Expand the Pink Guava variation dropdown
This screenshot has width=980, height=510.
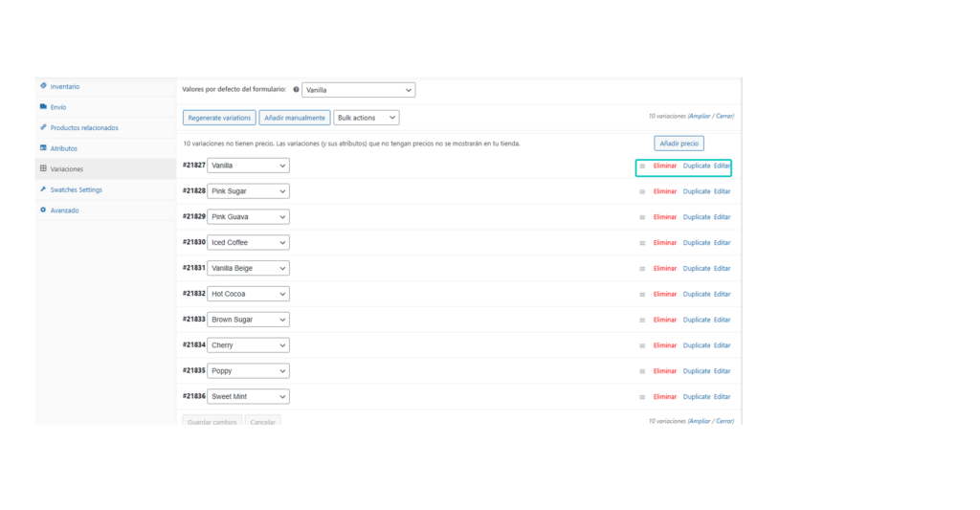pos(248,217)
